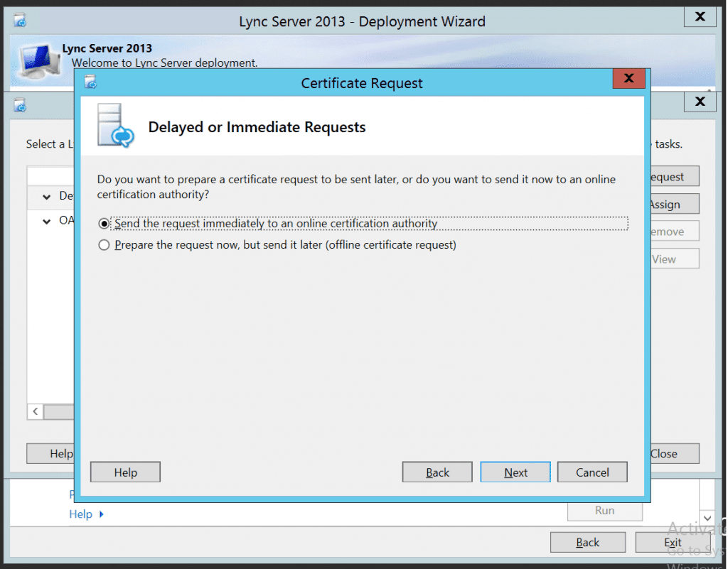The image size is (728, 569).
Task: Select prepare the request now but send later
Action: click(x=103, y=245)
